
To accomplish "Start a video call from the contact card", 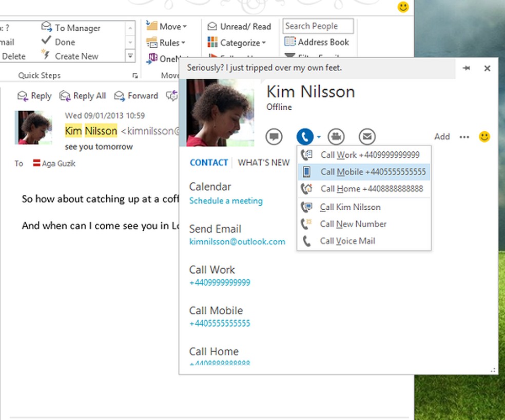I will pyautogui.click(x=336, y=136).
